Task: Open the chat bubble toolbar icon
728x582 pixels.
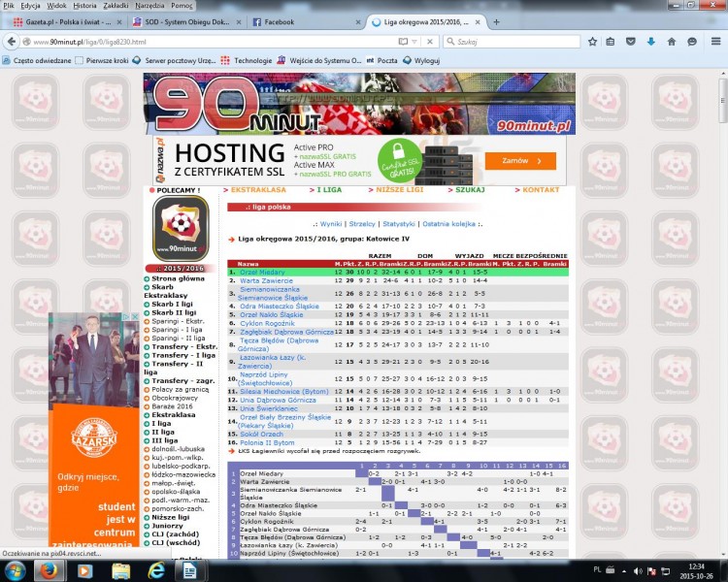Action: [x=692, y=42]
